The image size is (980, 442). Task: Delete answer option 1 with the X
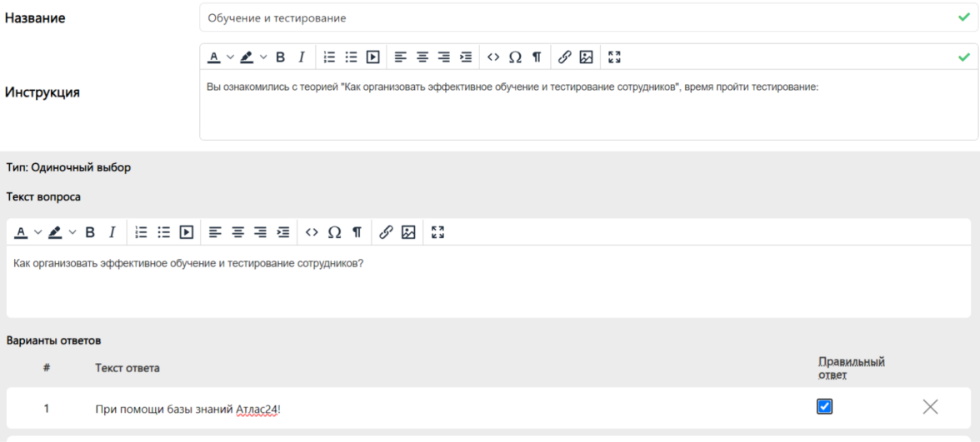930,407
